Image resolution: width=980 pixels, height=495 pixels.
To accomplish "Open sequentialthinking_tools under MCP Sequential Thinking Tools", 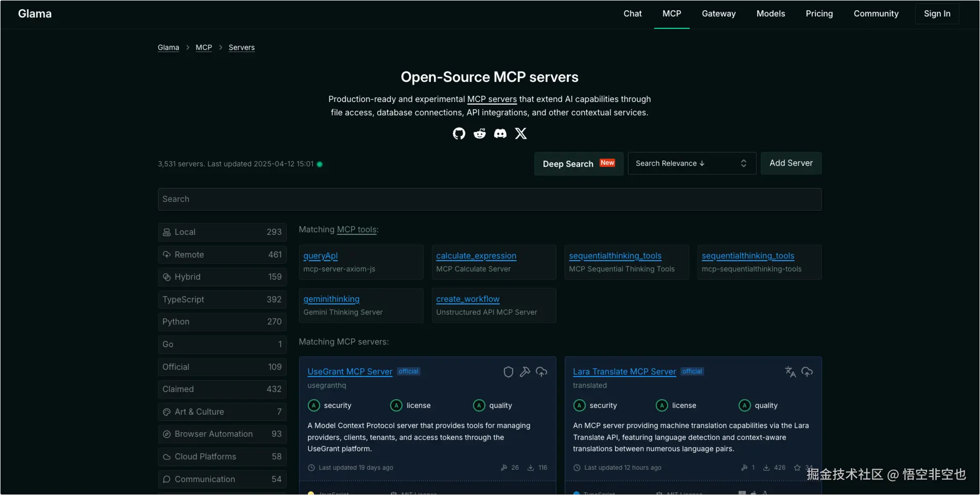I will click(615, 256).
